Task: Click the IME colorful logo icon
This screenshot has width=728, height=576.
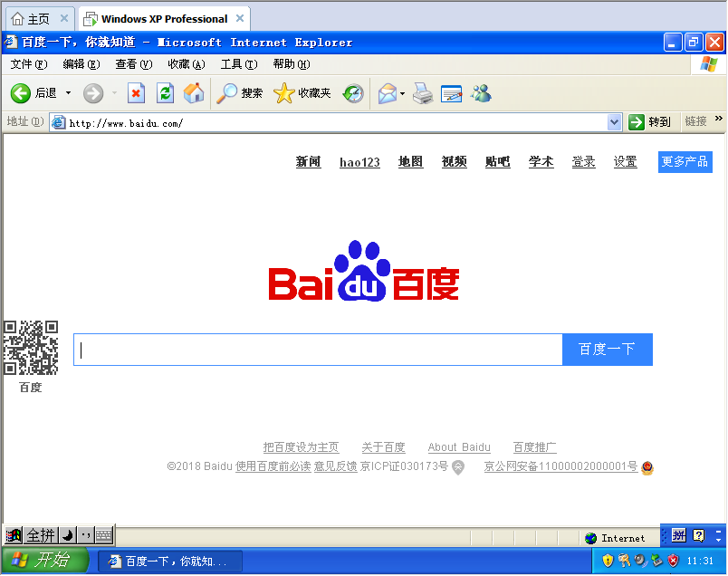Action: (14, 535)
